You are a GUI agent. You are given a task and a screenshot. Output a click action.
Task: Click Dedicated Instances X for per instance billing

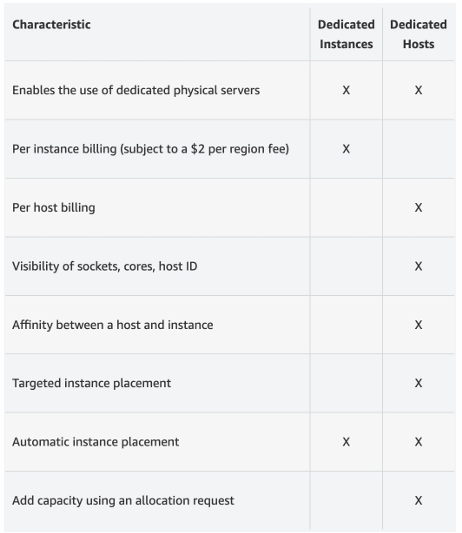346,149
